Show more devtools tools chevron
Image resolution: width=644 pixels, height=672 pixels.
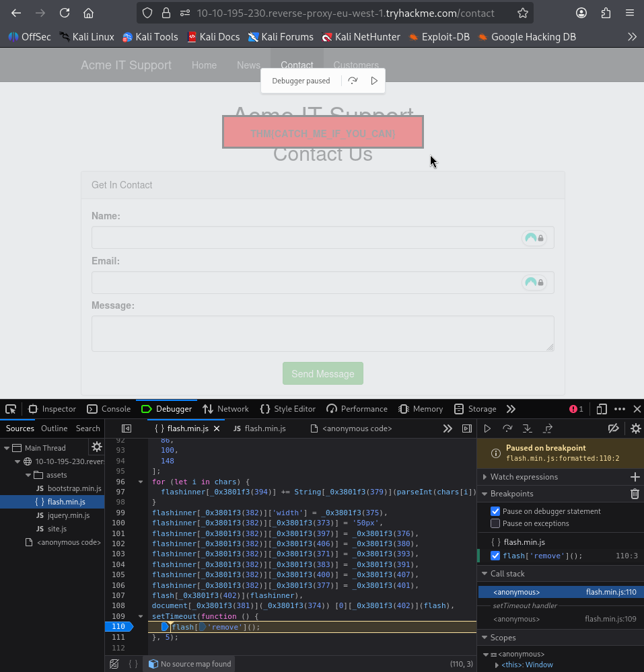click(511, 409)
